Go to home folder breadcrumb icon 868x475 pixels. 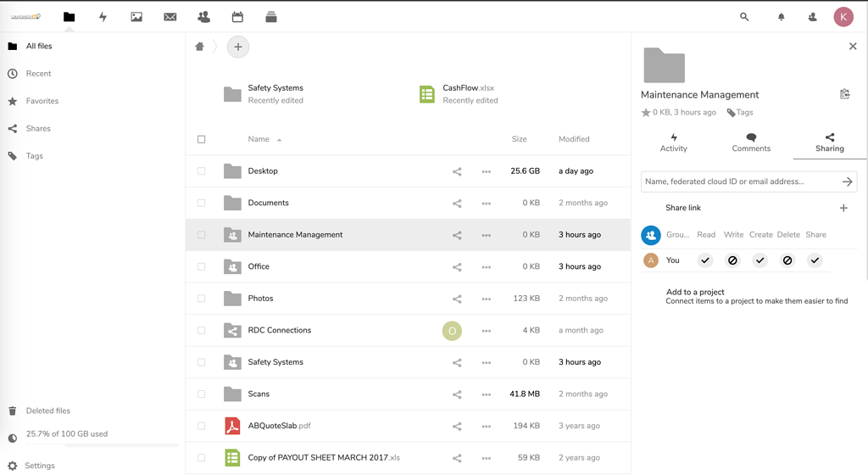[x=200, y=47]
